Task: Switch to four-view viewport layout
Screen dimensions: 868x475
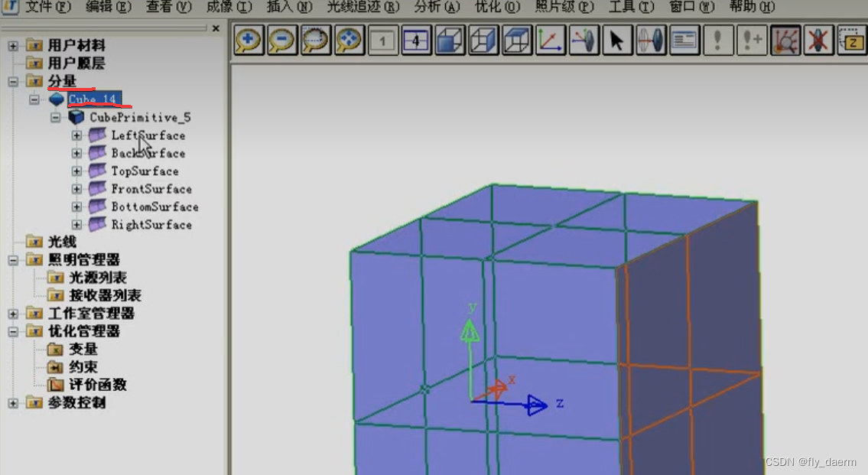Action: point(416,41)
